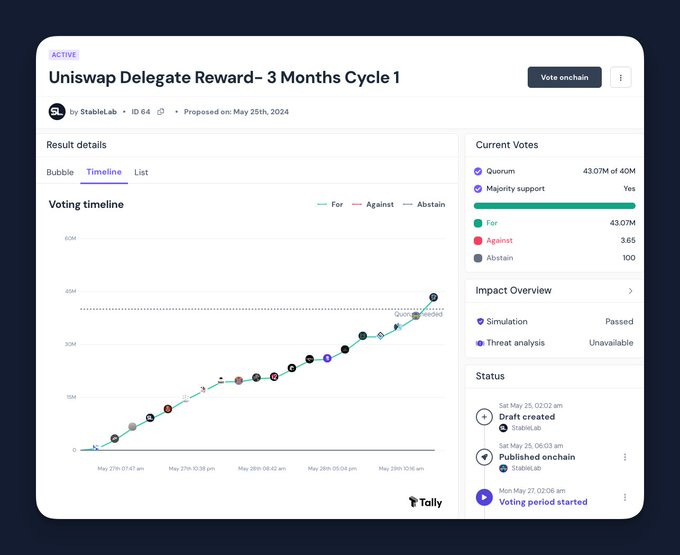Click the diamond-icon voter marker
Image resolution: width=680 pixels, height=555 pixels.
tap(380, 336)
